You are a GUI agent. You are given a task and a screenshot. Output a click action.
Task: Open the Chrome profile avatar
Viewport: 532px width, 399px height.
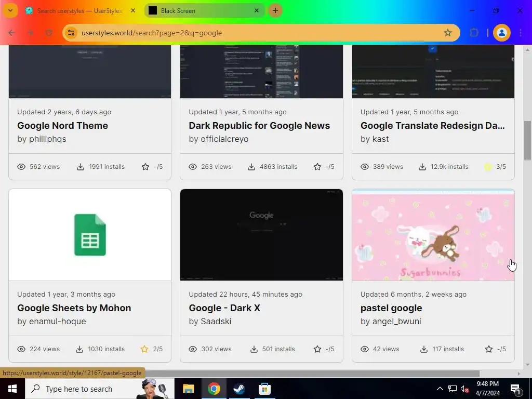point(501,33)
